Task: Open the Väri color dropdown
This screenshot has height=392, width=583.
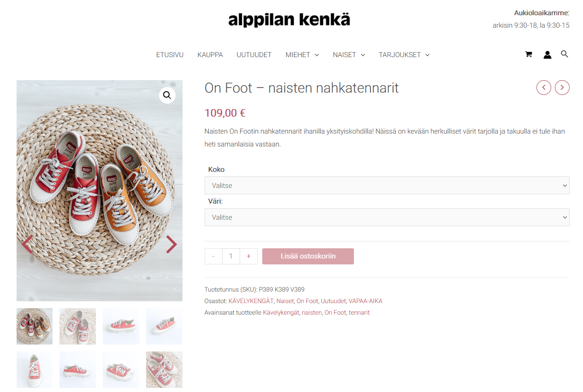Action: point(387,217)
